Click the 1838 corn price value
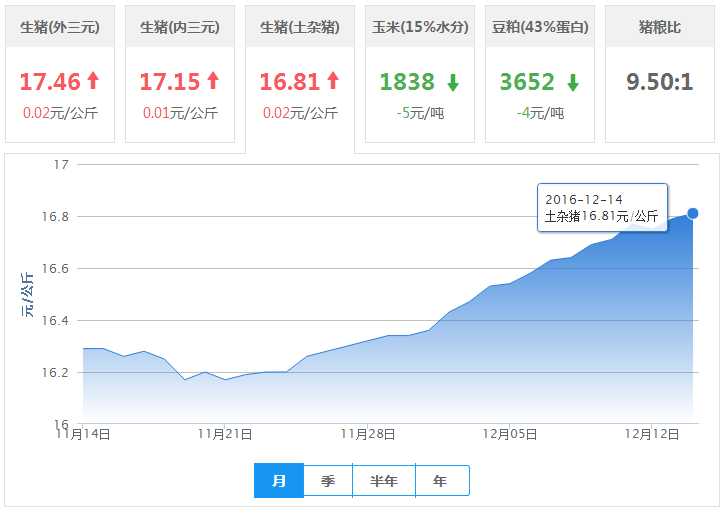 pos(408,82)
